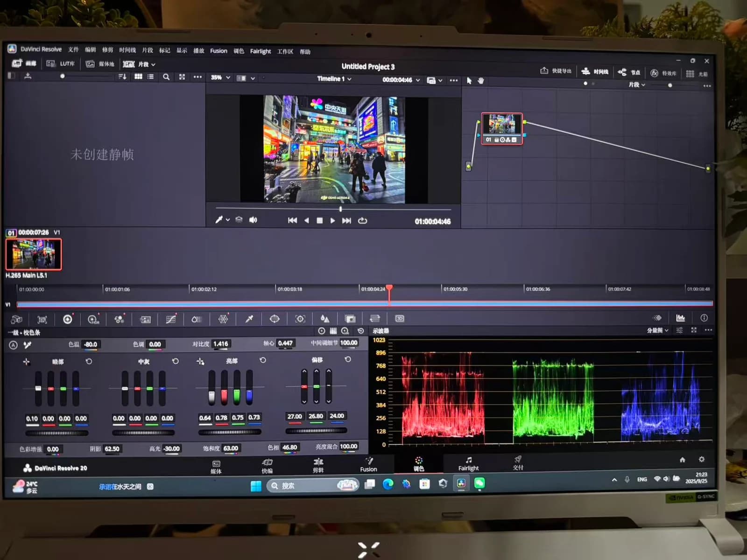747x560 pixels.
Task: Show the Scopes panel icon
Action: [x=680, y=318]
